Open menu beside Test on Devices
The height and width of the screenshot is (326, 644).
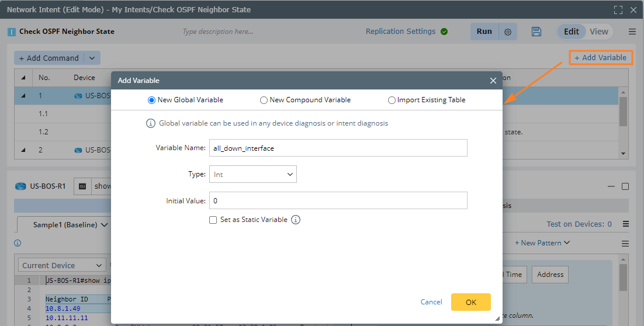[625, 224]
